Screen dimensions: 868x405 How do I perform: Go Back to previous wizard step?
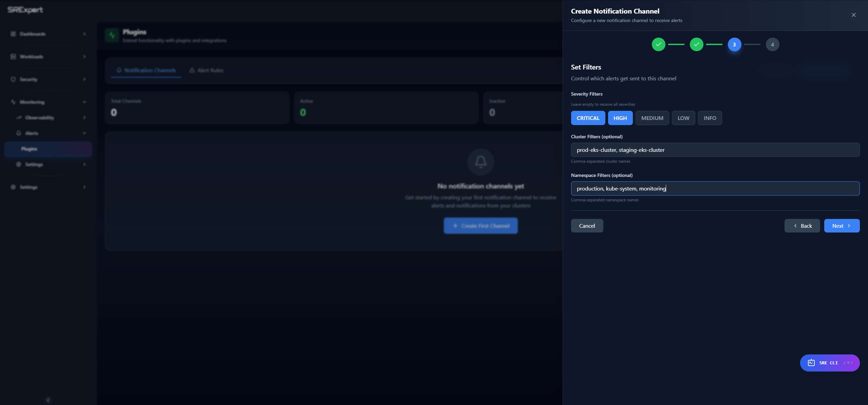[x=802, y=226]
